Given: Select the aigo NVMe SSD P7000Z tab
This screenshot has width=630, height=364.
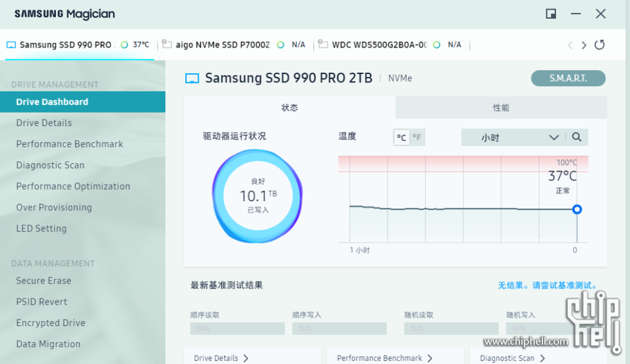Looking at the screenshot, I should tap(235, 44).
